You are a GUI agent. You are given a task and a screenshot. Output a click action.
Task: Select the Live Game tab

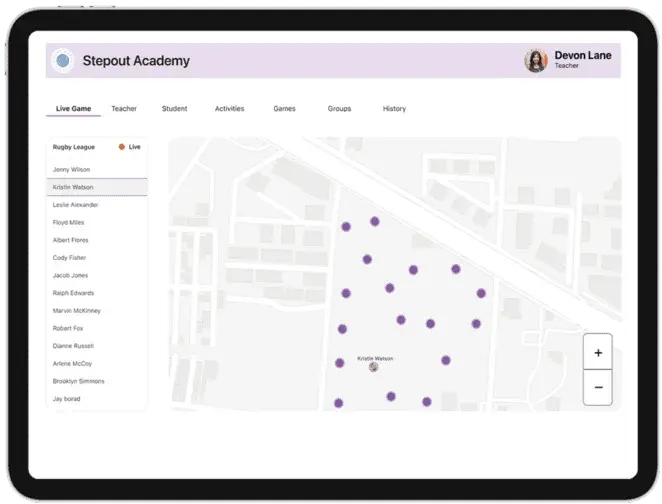coord(73,109)
